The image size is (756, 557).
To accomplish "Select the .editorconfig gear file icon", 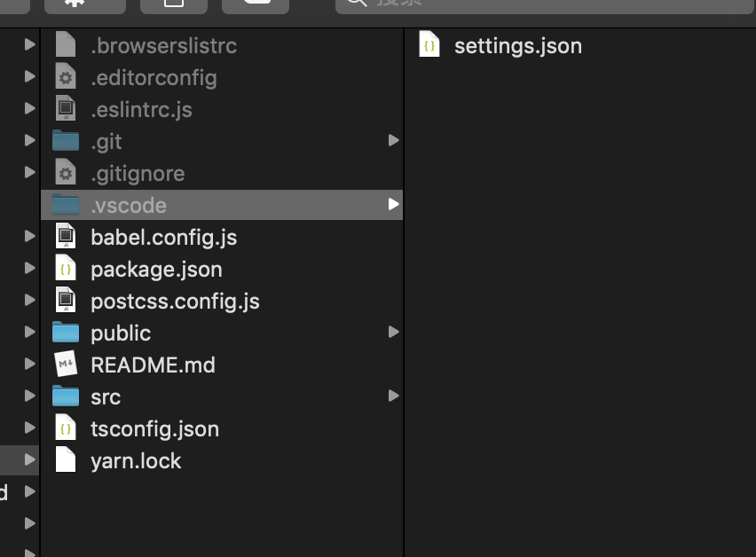I will click(66, 78).
